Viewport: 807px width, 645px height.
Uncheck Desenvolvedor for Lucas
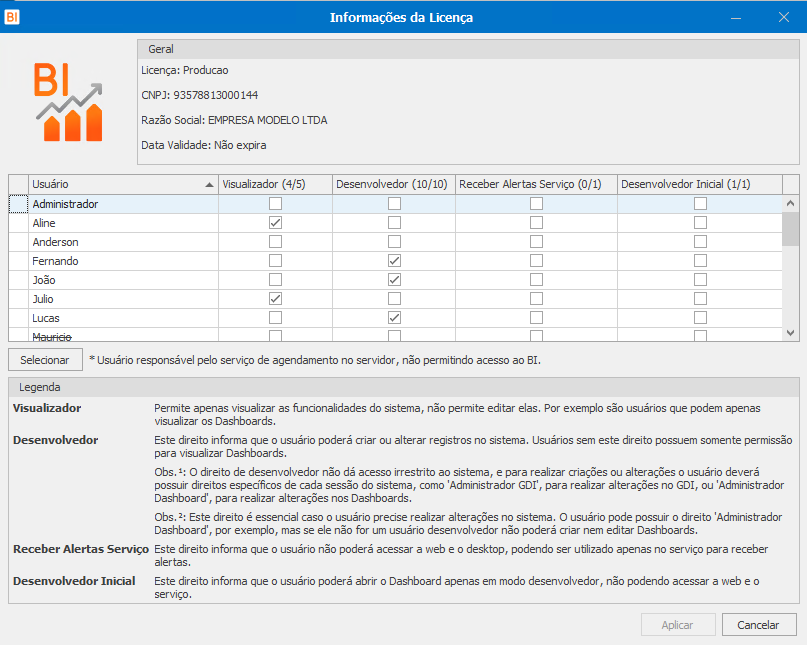tap(394, 318)
